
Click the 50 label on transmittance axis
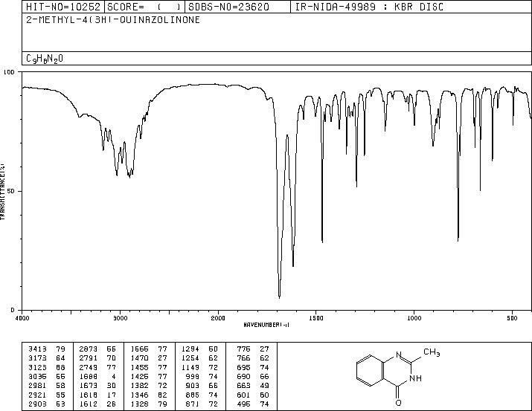[x=11, y=191]
